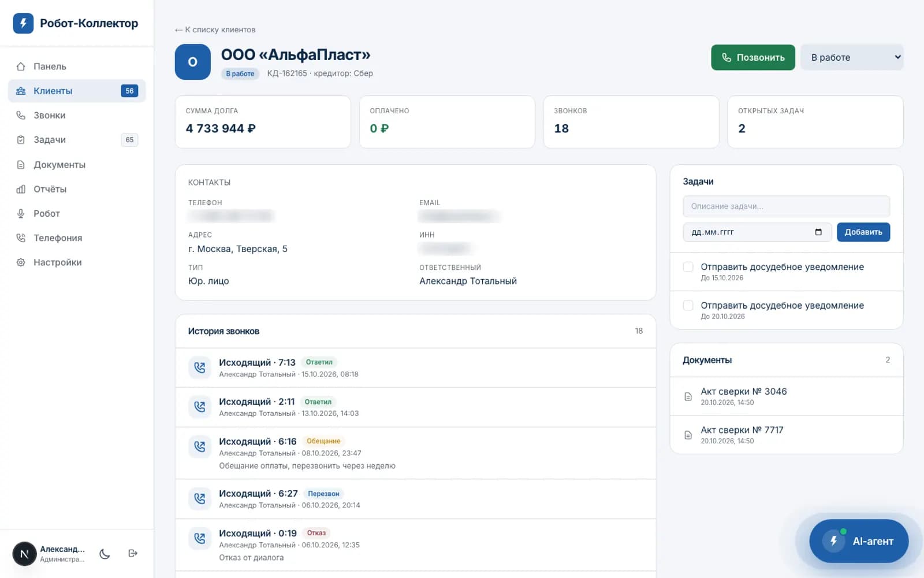Click the green Позвонить button
This screenshot has width=924, height=578.
[753, 57]
